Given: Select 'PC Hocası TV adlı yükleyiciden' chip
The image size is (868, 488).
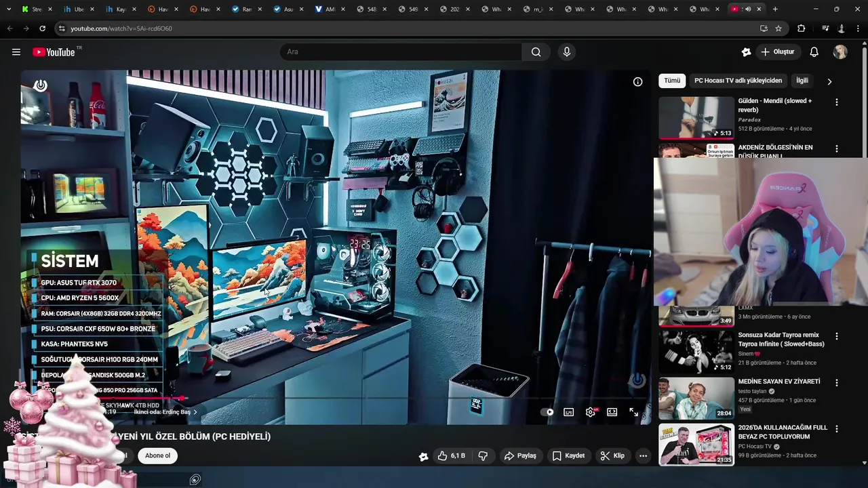Looking at the screenshot, I should point(738,81).
